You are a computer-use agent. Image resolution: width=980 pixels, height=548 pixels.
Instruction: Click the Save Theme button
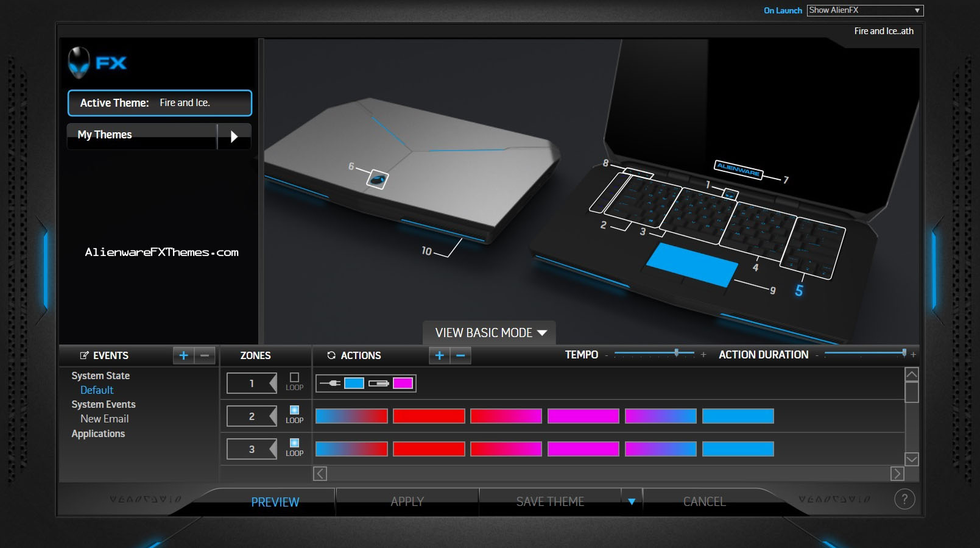pyautogui.click(x=550, y=502)
